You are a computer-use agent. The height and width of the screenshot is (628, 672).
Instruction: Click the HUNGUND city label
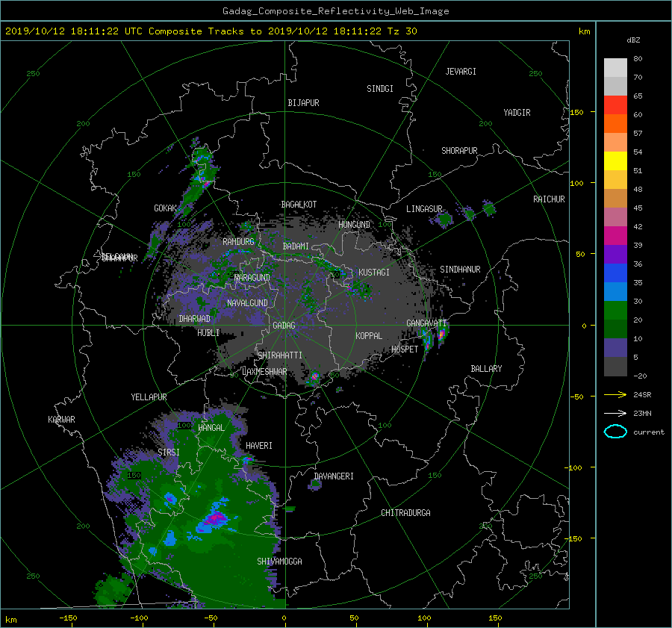354,225
